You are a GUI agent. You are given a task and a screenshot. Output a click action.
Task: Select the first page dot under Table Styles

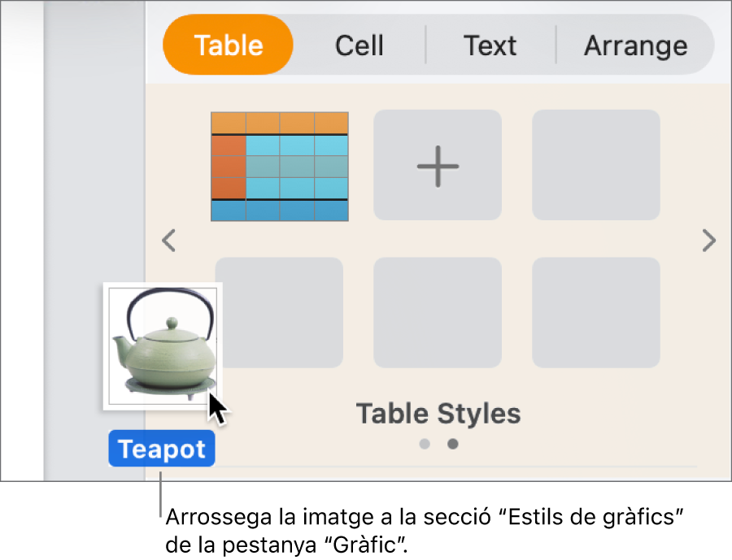pyautogui.click(x=424, y=444)
